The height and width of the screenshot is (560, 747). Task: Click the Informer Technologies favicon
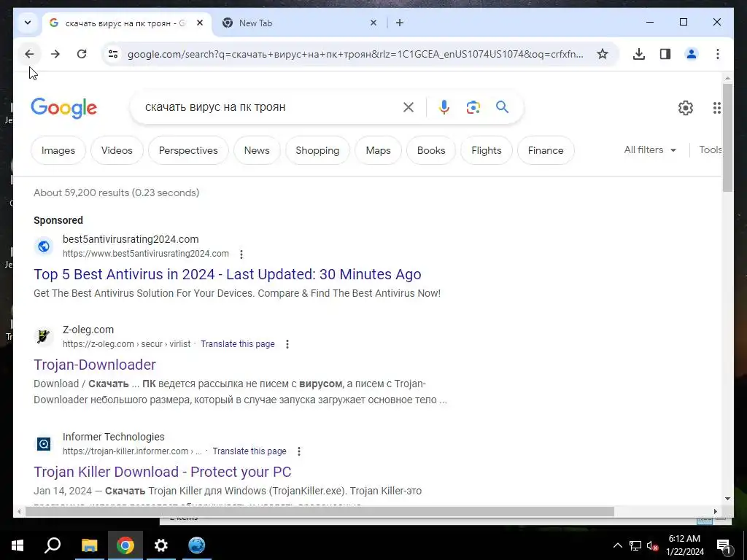(43, 444)
